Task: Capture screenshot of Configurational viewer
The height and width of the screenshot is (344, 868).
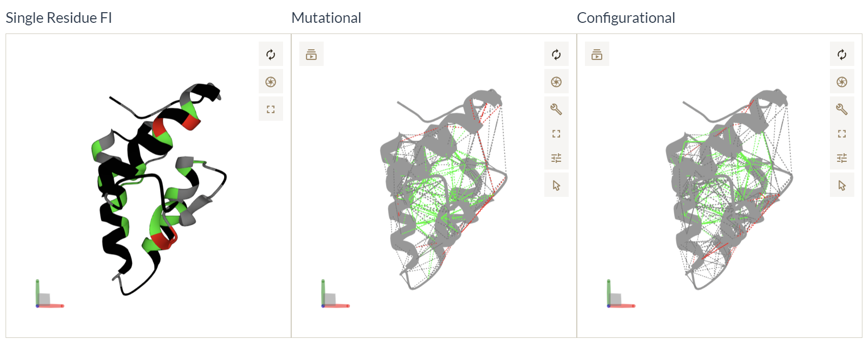Action: pos(842,82)
